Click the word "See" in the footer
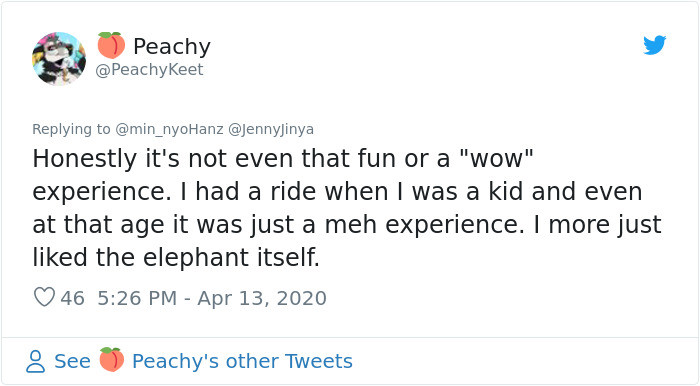 click(x=72, y=361)
